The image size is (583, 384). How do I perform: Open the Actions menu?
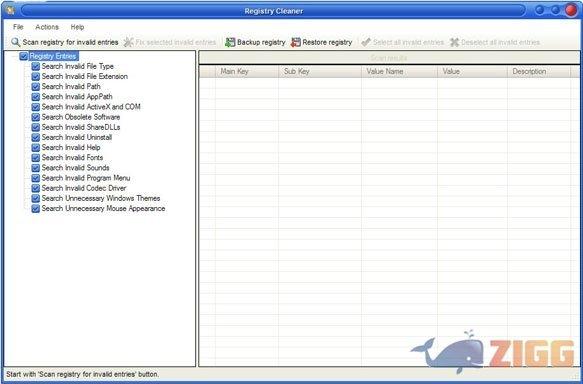coord(47,27)
